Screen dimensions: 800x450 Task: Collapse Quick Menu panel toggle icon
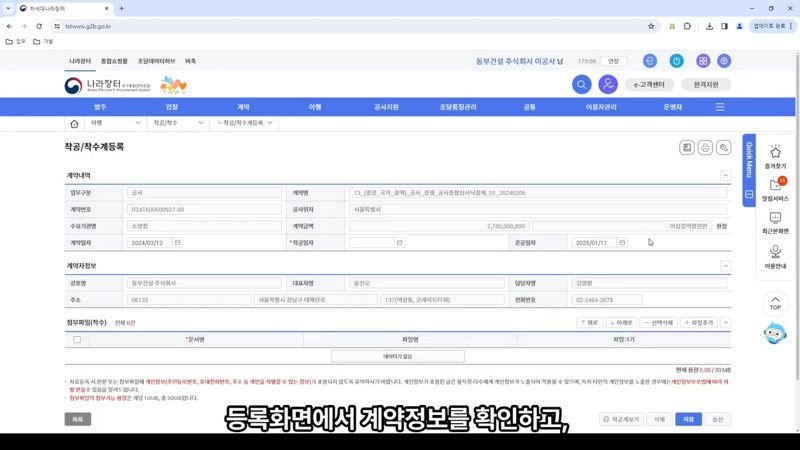point(749,194)
